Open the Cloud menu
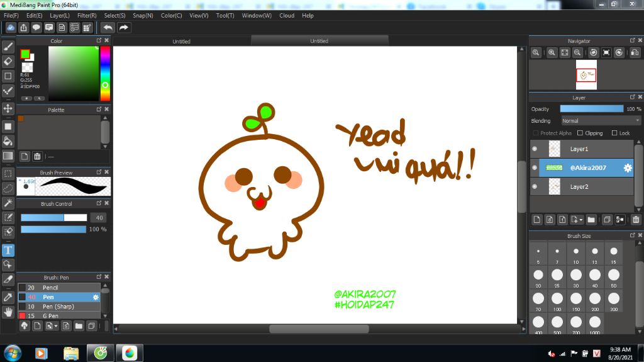Screen dimensions: 644x362 coord(287,15)
